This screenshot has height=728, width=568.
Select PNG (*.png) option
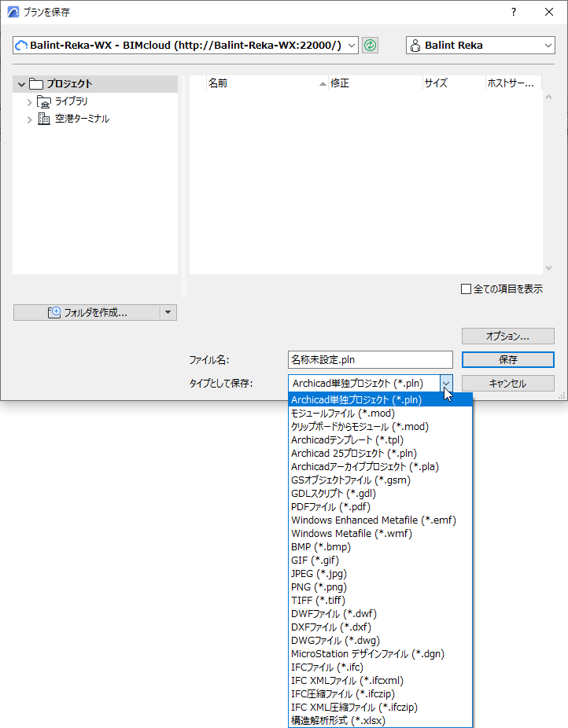point(380,586)
